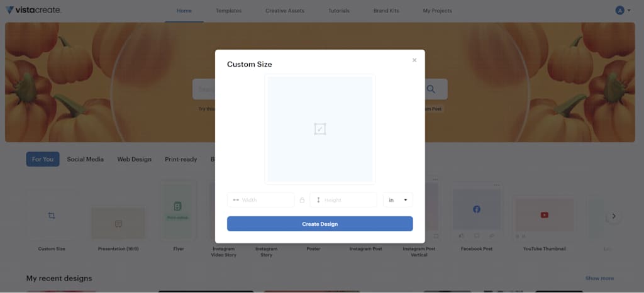
Task: Click the Instagram Video Story label
Action: click(223, 252)
